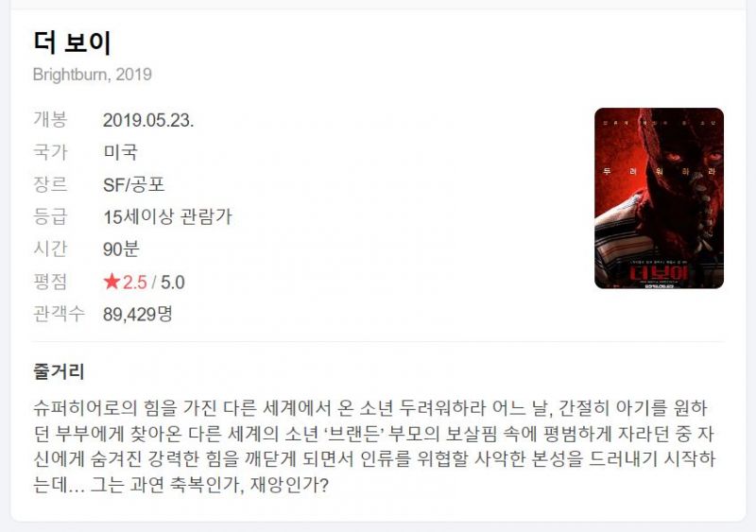This screenshot has width=756, height=532.
Task: Click the genre value SF/공포
Action: 134,184
